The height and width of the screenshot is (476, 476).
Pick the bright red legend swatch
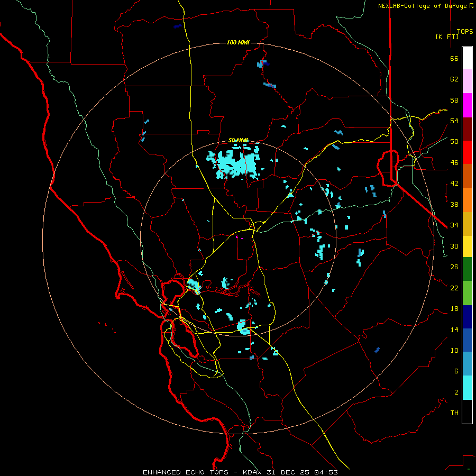click(467, 152)
